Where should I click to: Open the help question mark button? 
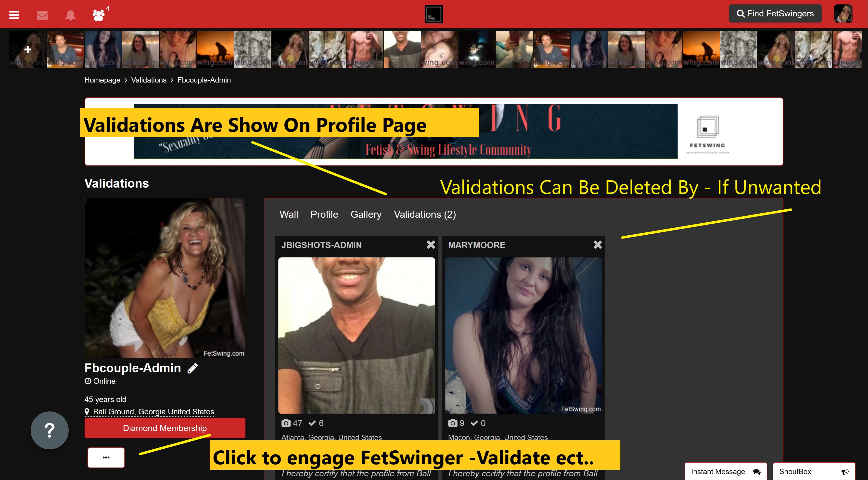pos(50,430)
